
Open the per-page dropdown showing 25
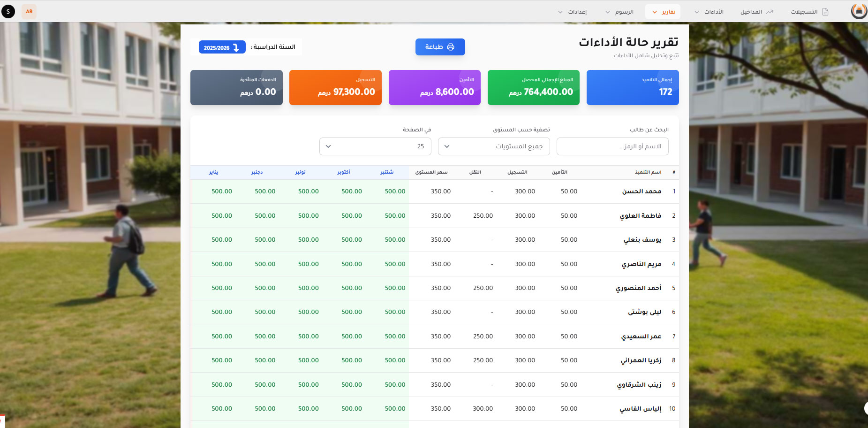(x=375, y=146)
